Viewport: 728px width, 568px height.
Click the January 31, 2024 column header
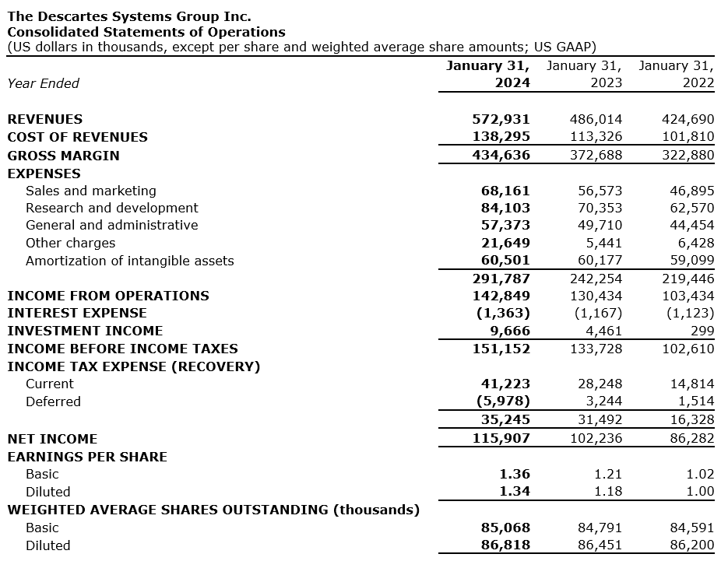tap(487, 74)
